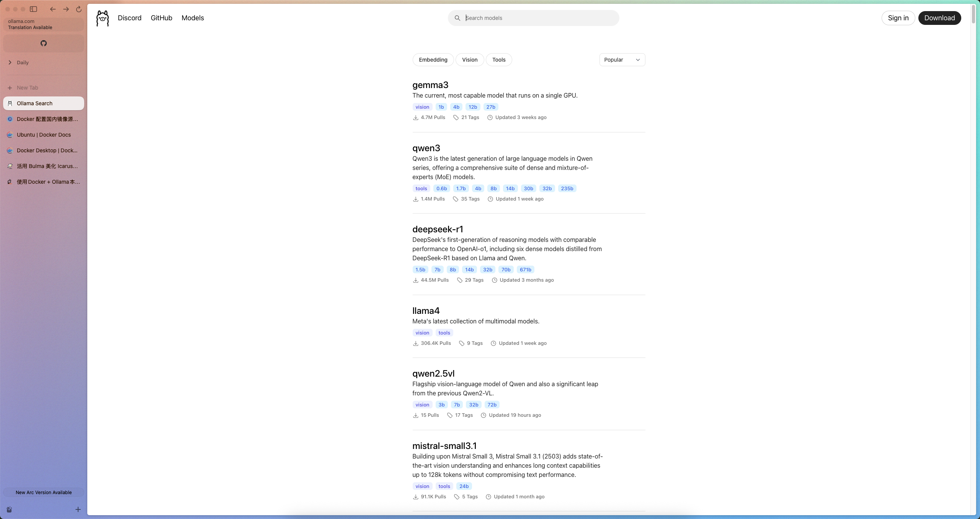Open the qwen3 model page
980x519 pixels.
426,148
